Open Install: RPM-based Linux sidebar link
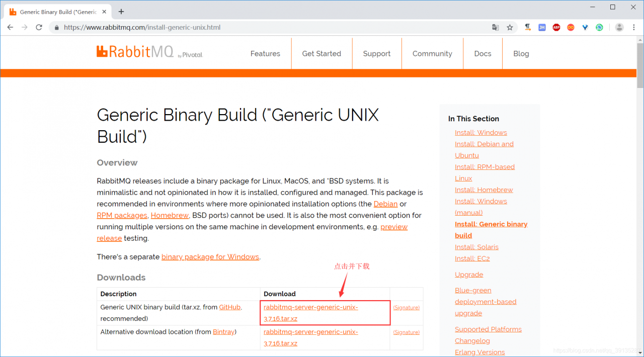This screenshot has height=357, width=644. pyautogui.click(x=485, y=172)
